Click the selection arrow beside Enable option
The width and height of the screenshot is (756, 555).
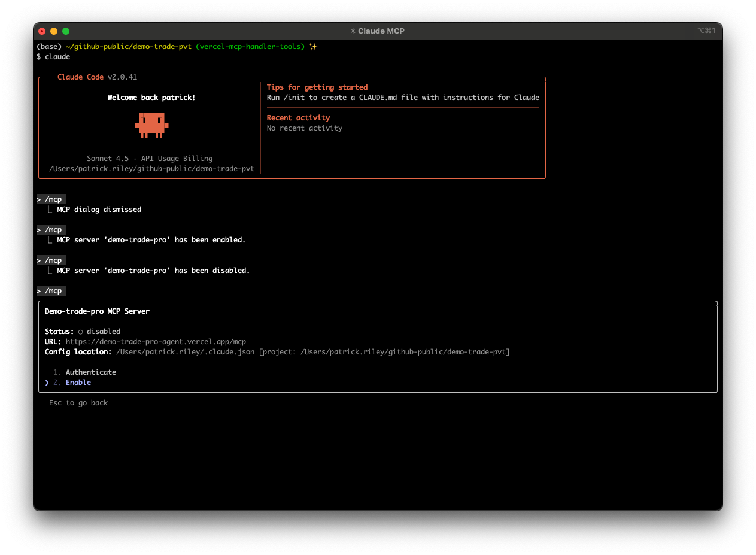click(x=47, y=383)
